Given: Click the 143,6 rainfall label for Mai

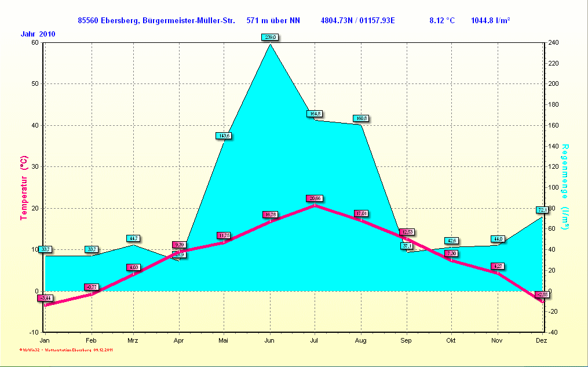Looking at the screenshot, I should [224, 136].
